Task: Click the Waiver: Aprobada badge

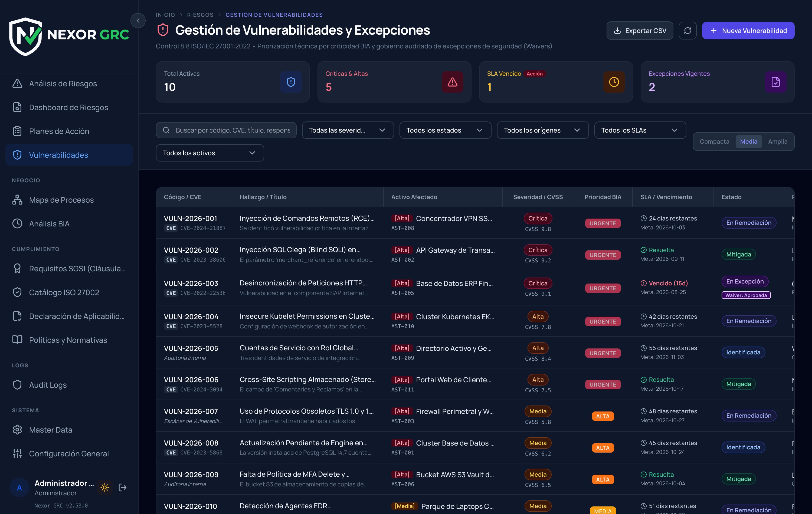Action: [x=746, y=295]
